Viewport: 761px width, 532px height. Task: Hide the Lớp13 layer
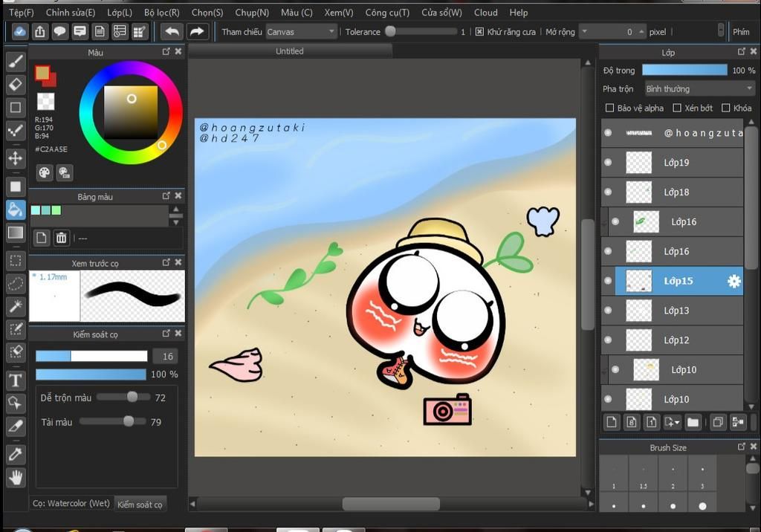[608, 311]
